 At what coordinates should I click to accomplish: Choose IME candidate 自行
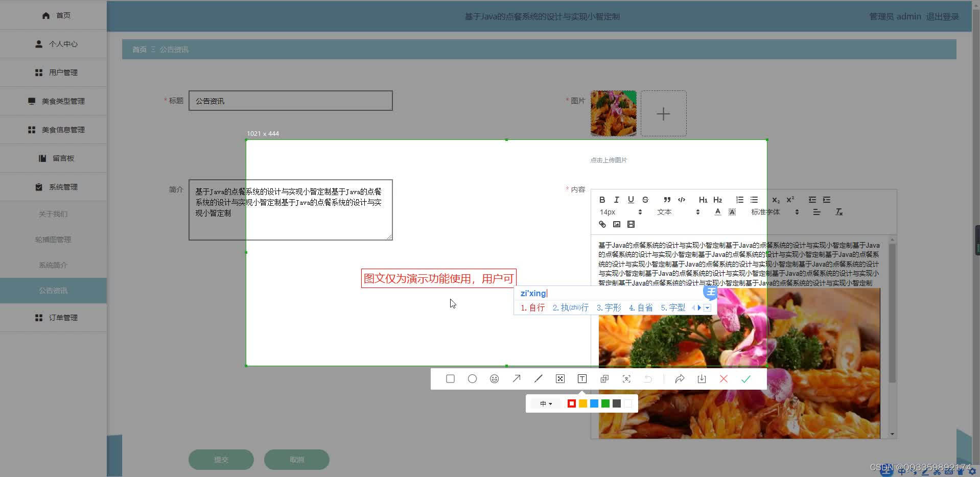(532, 307)
